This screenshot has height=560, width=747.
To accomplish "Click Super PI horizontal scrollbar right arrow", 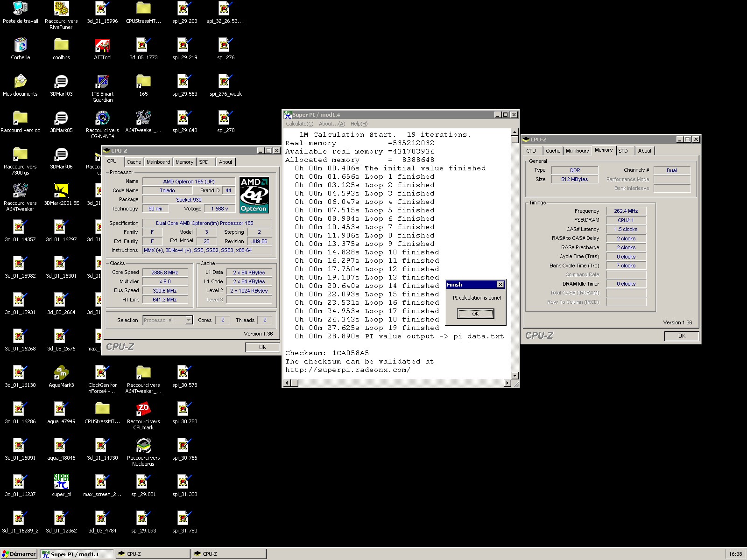I will click(x=507, y=383).
